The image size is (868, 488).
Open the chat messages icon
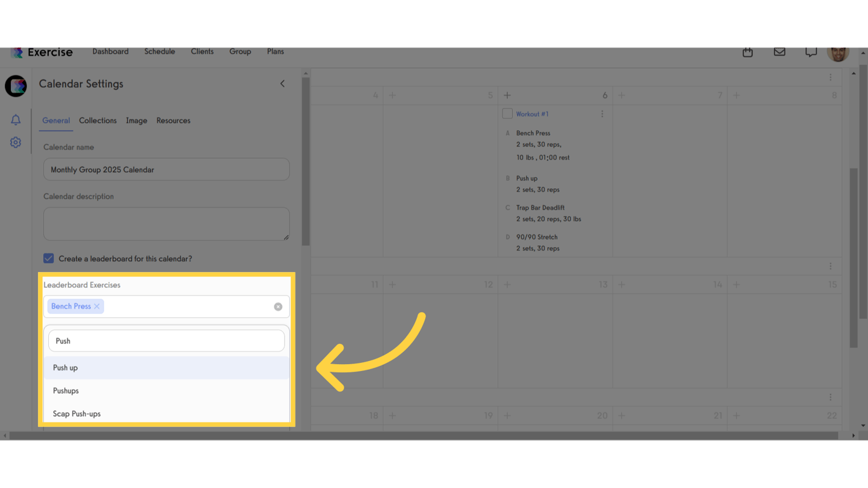coord(811,52)
